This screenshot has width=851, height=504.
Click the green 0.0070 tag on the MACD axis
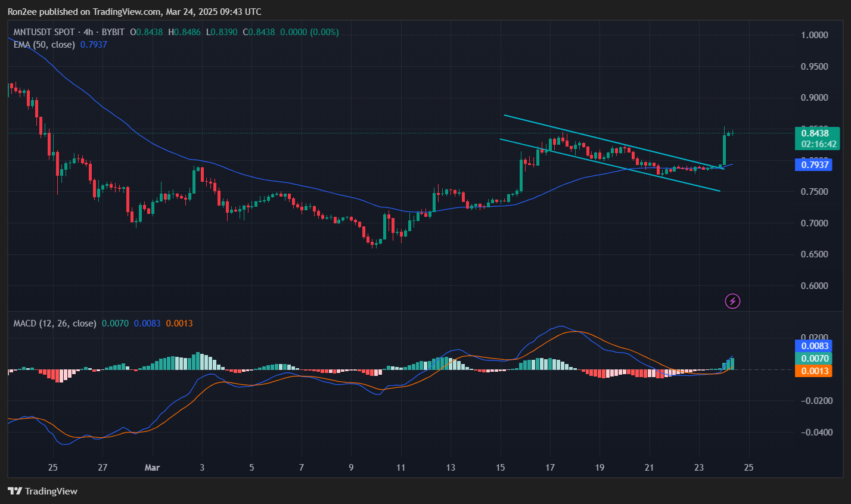(813, 359)
